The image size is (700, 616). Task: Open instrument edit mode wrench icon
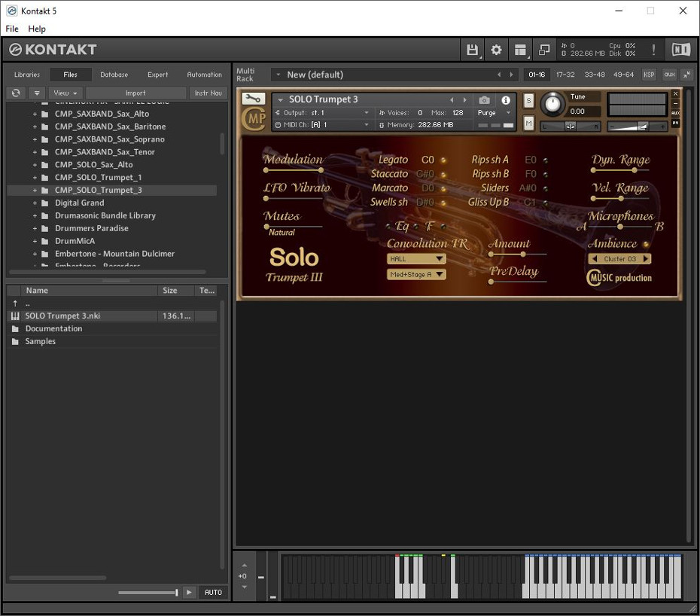click(253, 99)
